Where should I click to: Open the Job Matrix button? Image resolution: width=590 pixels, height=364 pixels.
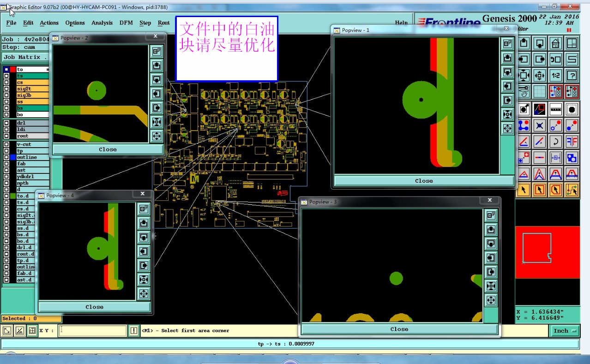click(x=25, y=57)
